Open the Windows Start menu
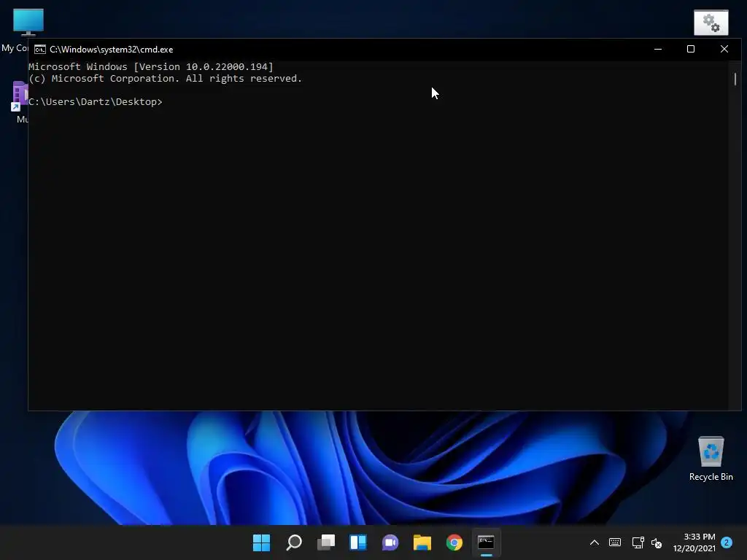Screen dimensions: 747x560 click(x=261, y=542)
